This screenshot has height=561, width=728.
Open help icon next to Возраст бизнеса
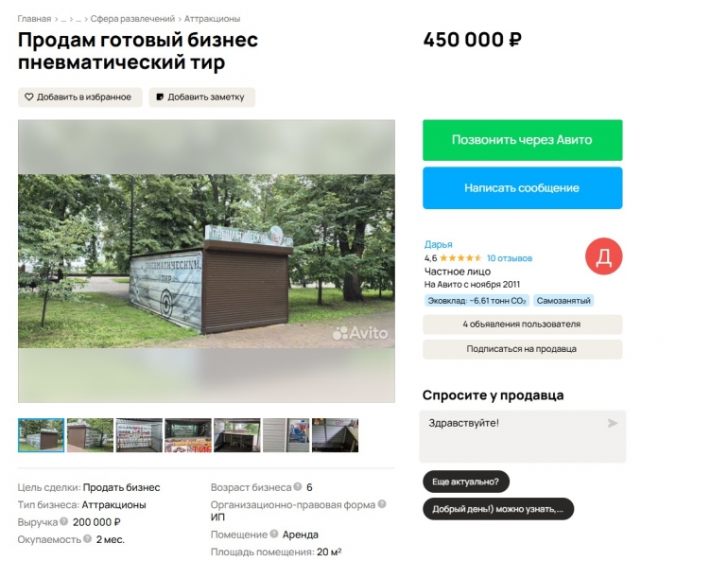tap(297, 486)
